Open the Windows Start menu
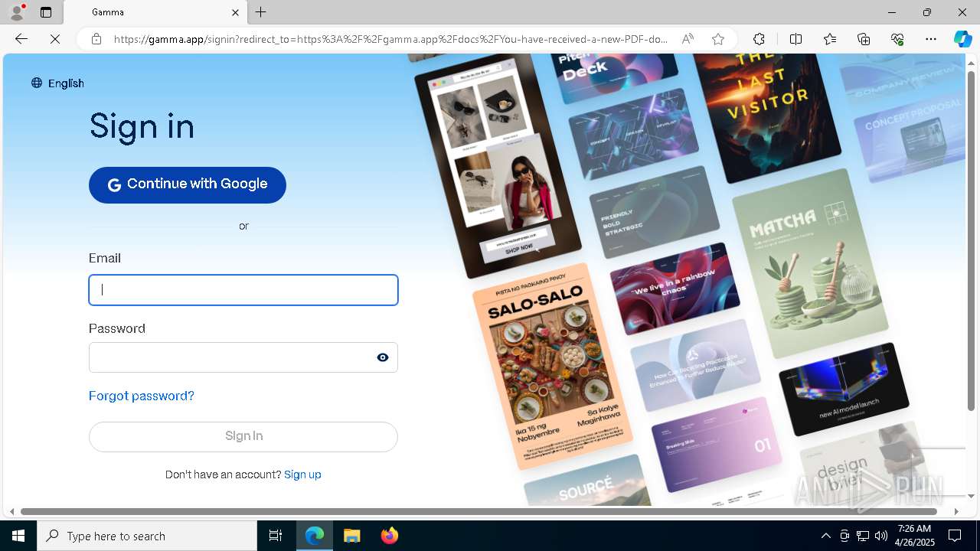The height and width of the screenshot is (551, 980). click(18, 536)
